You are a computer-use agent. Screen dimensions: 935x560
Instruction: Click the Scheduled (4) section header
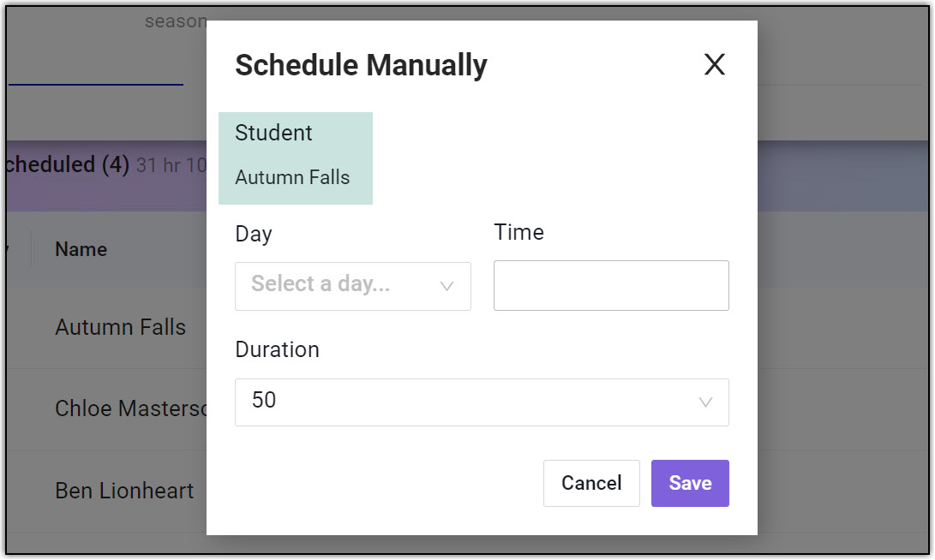tap(64, 164)
